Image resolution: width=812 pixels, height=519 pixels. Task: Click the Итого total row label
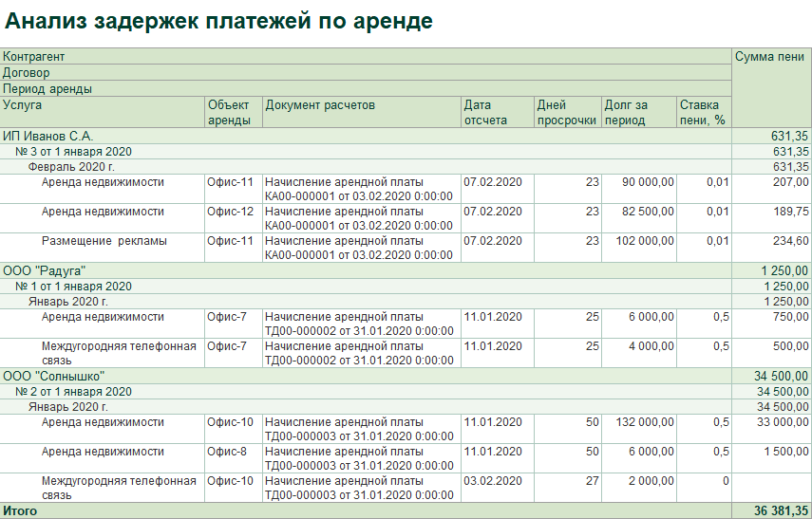[x=20, y=511]
